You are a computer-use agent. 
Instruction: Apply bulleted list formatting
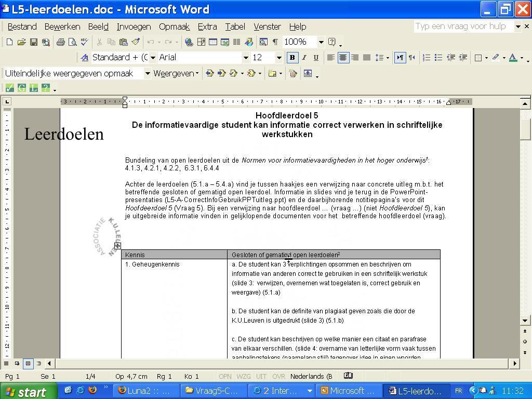tap(438, 58)
